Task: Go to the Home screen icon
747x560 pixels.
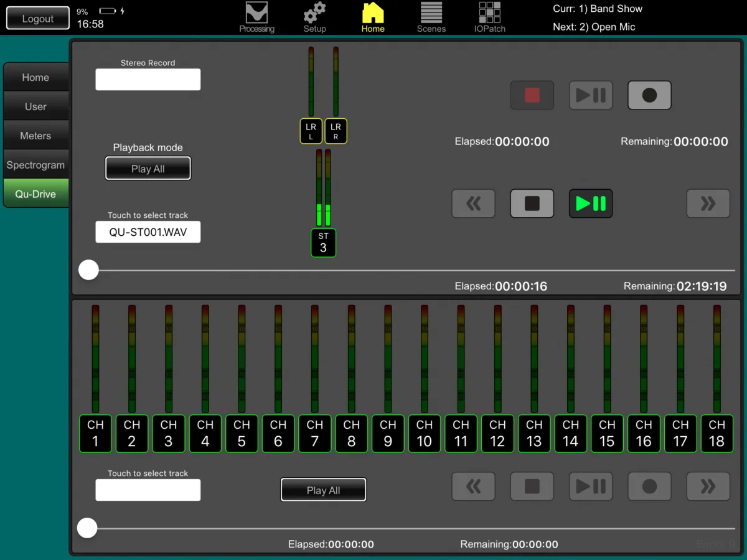Action: (x=373, y=17)
